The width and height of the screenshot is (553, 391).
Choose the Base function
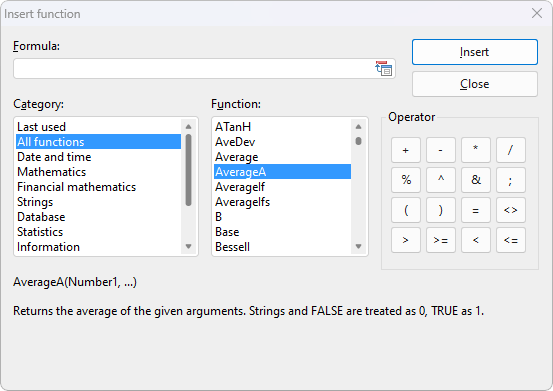click(282, 232)
